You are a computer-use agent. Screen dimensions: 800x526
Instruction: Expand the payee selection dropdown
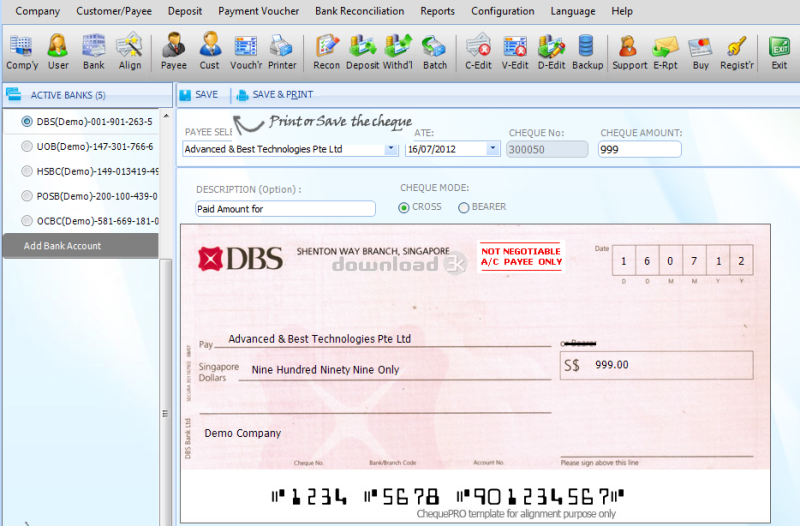coord(390,149)
